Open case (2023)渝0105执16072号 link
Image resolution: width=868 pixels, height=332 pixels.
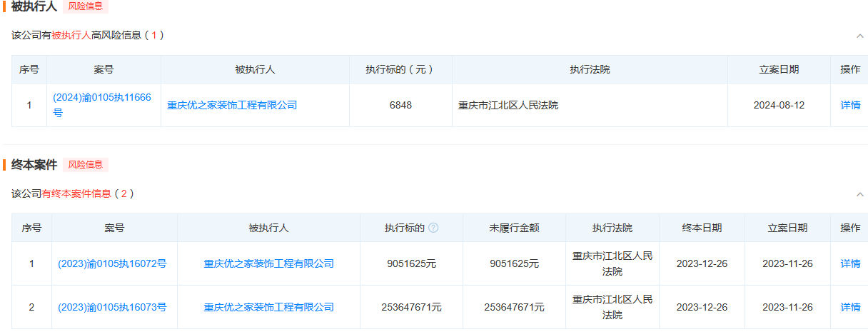coord(112,263)
